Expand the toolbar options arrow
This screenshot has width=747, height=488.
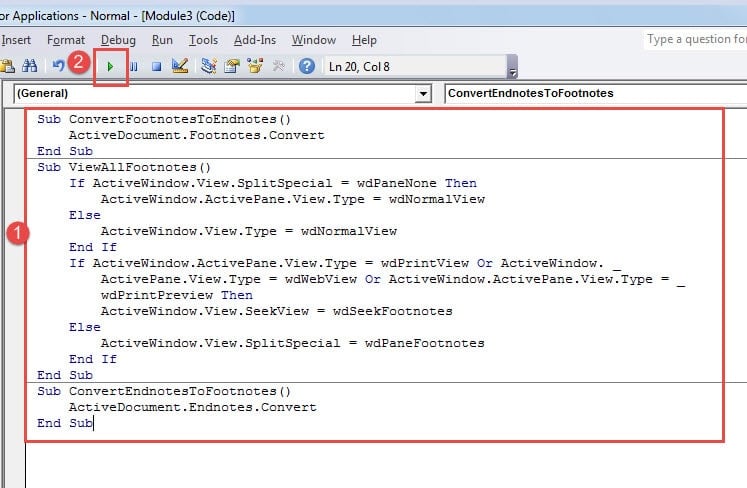point(513,72)
